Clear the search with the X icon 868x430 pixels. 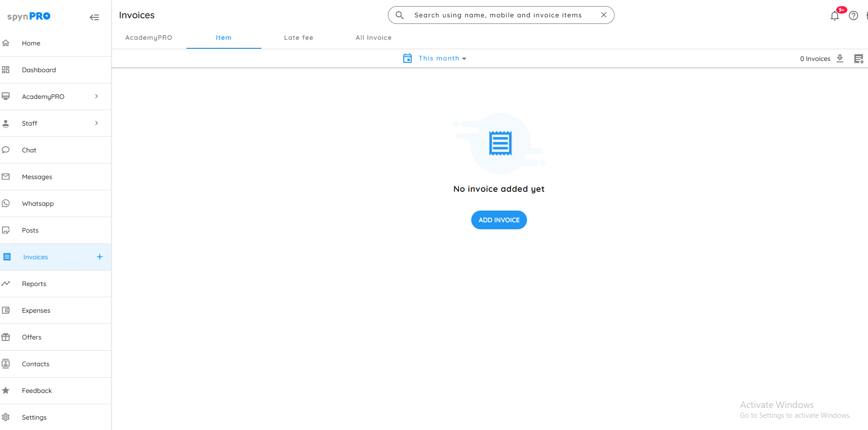point(604,15)
